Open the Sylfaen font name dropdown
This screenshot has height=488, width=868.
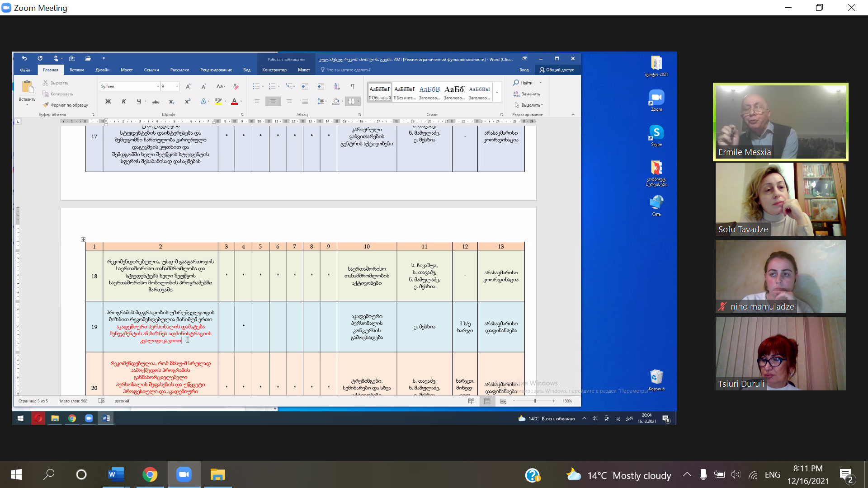click(x=158, y=86)
